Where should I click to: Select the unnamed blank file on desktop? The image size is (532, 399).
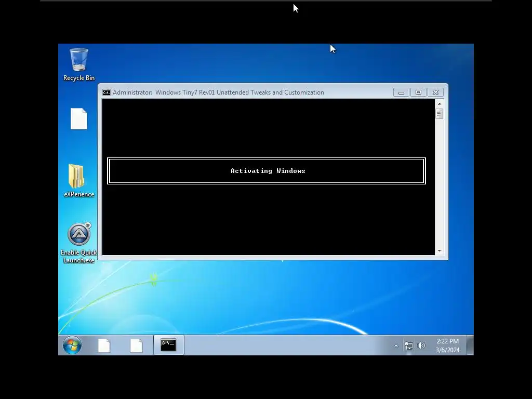(x=79, y=119)
